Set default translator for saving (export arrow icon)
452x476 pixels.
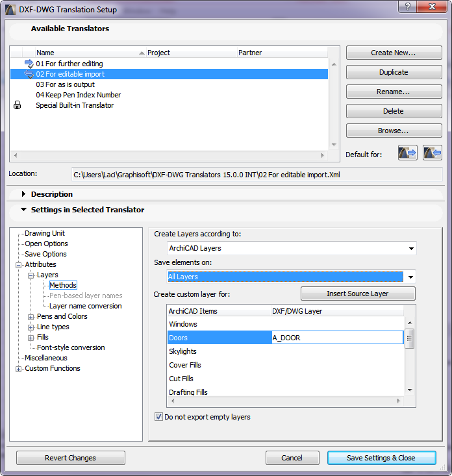pyautogui.click(x=407, y=153)
